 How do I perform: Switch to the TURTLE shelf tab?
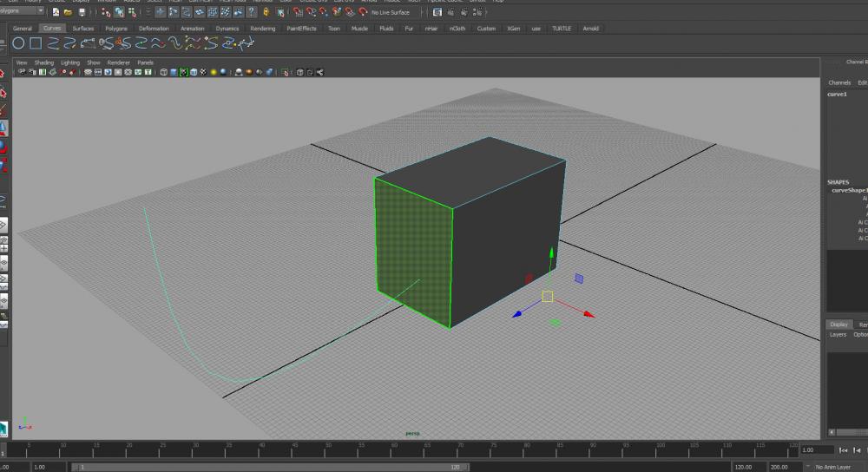click(x=562, y=29)
